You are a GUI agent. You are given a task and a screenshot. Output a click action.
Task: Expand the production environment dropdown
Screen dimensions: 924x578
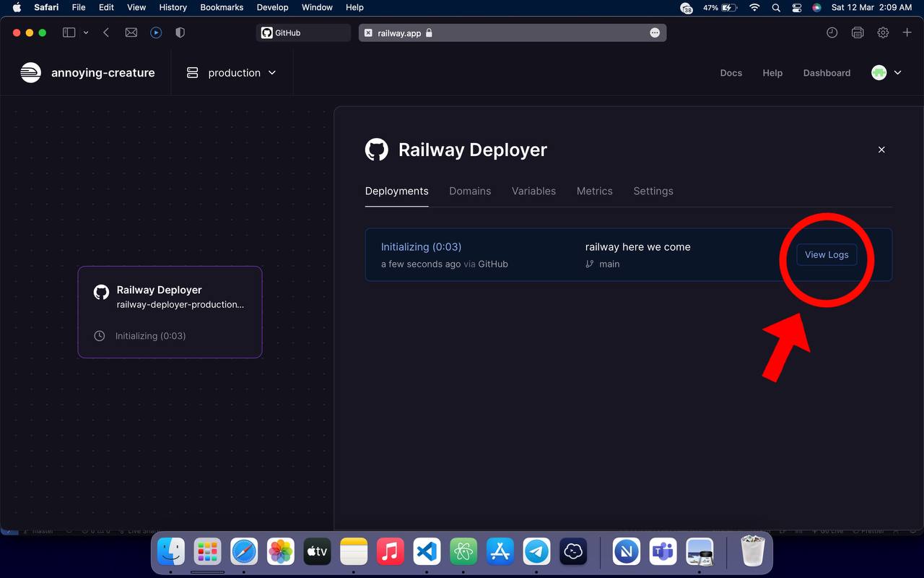coord(231,73)
